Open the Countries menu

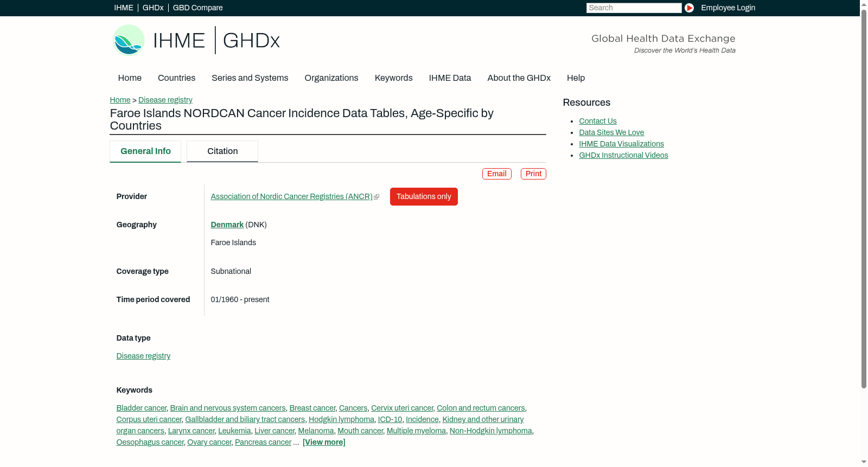[x=176, y=78]
